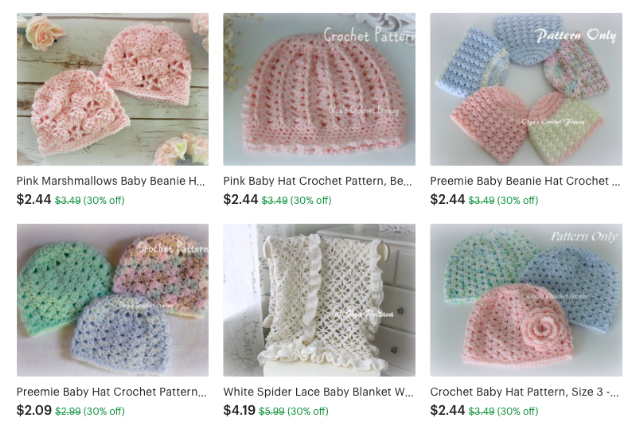The image size is (640, 426).
Task: Open the green and blue preemie hats photo
Action: (x=113, y=300)
